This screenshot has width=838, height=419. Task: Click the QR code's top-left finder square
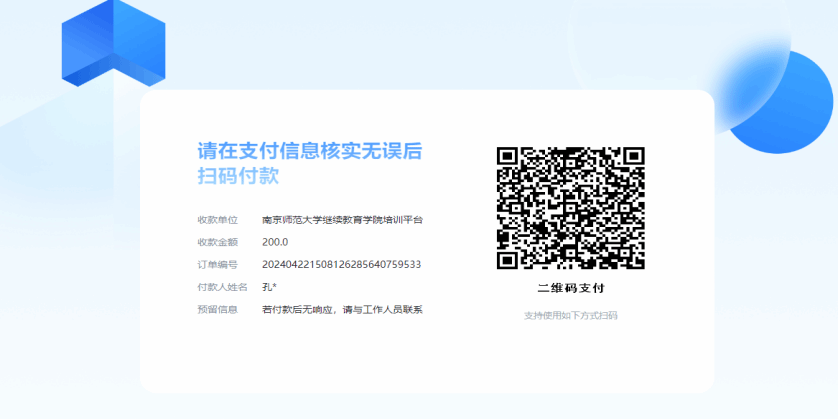[508, 157]
